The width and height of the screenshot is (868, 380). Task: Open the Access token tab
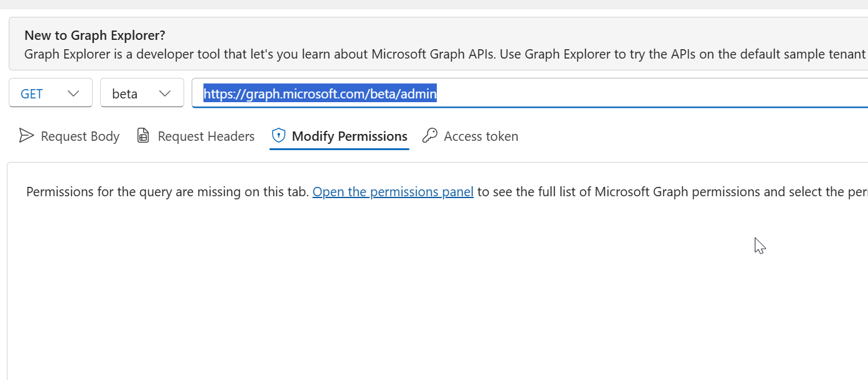pos(470,136)
